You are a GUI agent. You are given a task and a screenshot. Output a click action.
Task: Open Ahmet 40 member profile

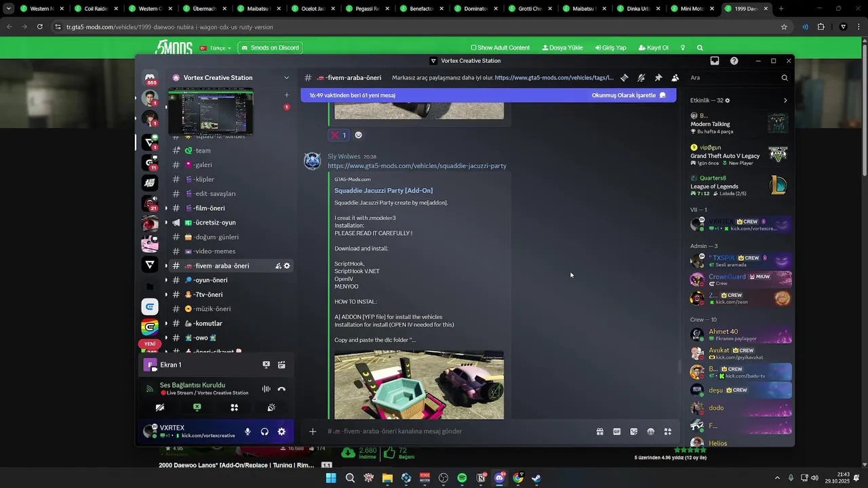tap(740, 335)
